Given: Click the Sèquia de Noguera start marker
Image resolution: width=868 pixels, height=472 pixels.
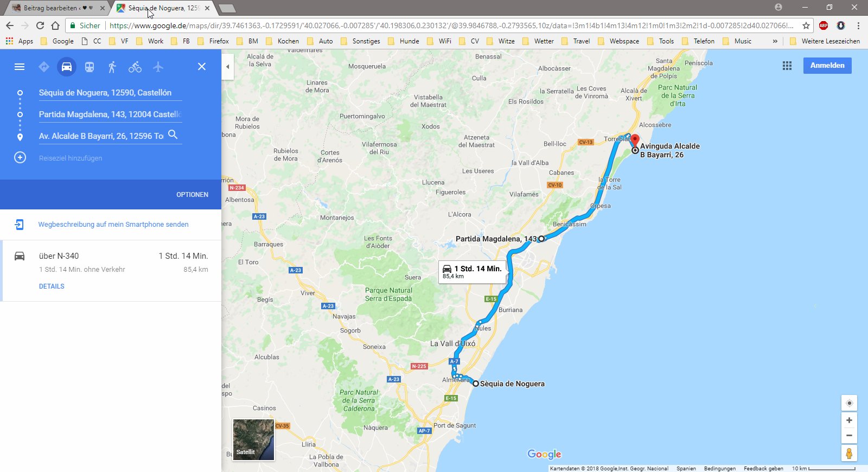Looking at the screenshot, I should (x=476, y=384).
